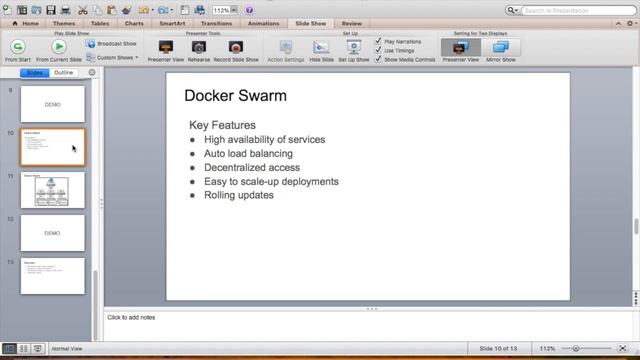Click the Print icon in toolbar
The image size is (640, 360).
point(65,10)
